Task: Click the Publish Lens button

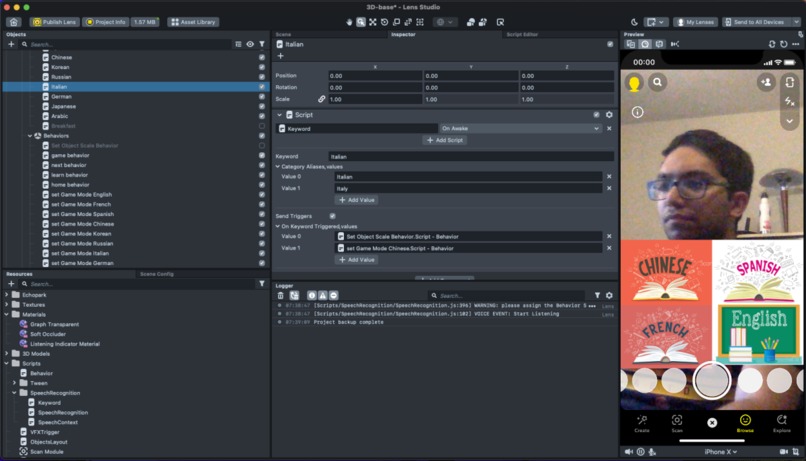Action: 54,22
